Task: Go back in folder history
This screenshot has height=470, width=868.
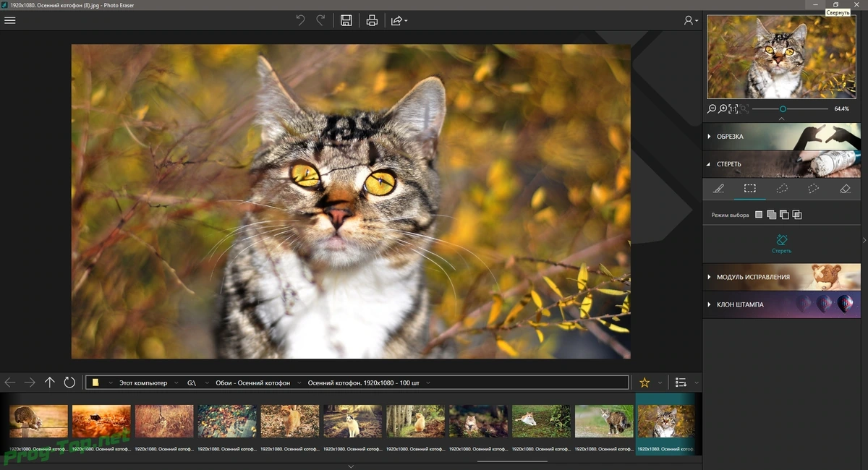Action: pyautogui.click(x=10, y=382)
